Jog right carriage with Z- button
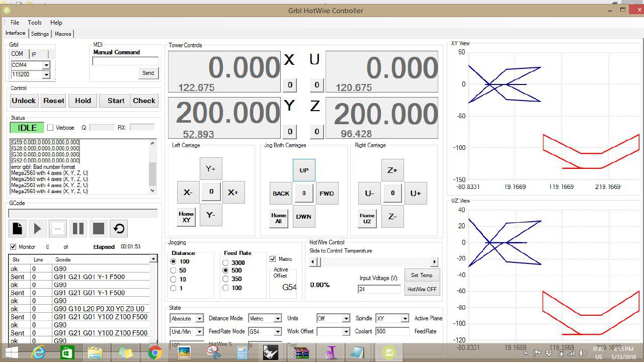 coord(392,216)
